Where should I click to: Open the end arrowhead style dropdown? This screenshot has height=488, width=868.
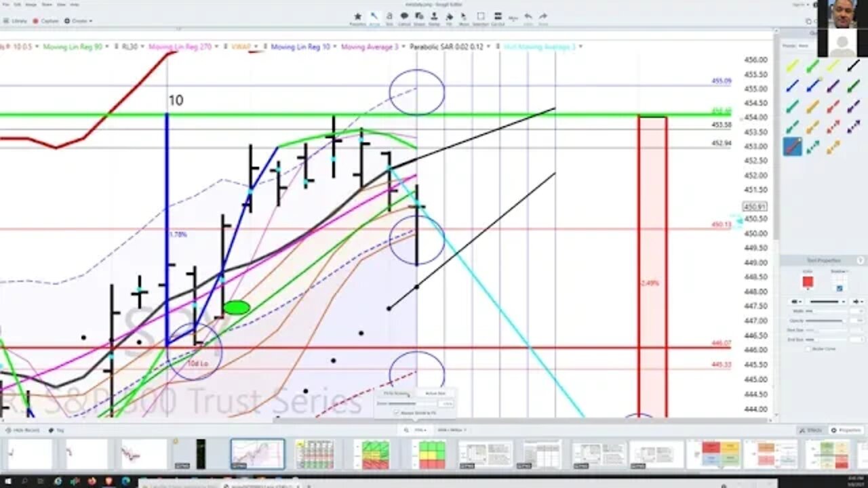tap(857, 301)
